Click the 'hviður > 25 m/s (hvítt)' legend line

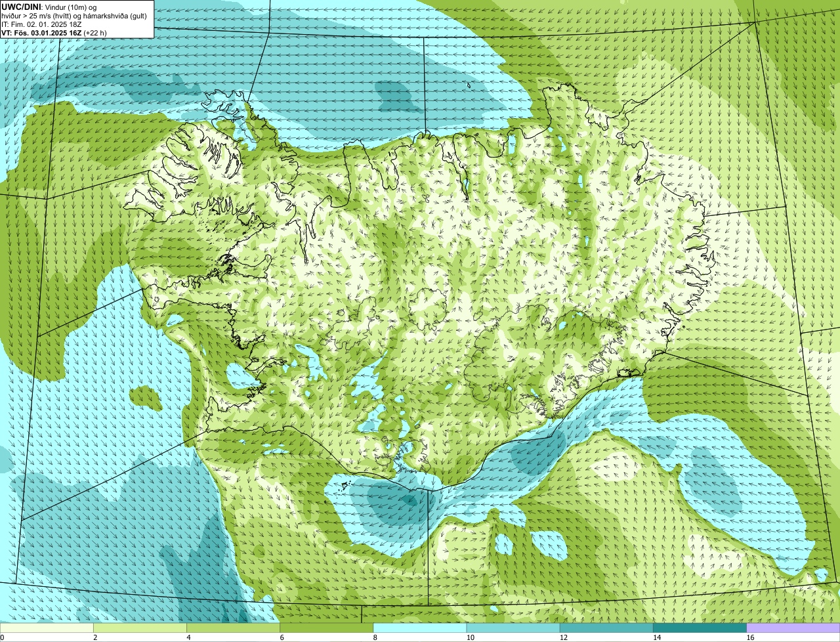click(74, 16)
